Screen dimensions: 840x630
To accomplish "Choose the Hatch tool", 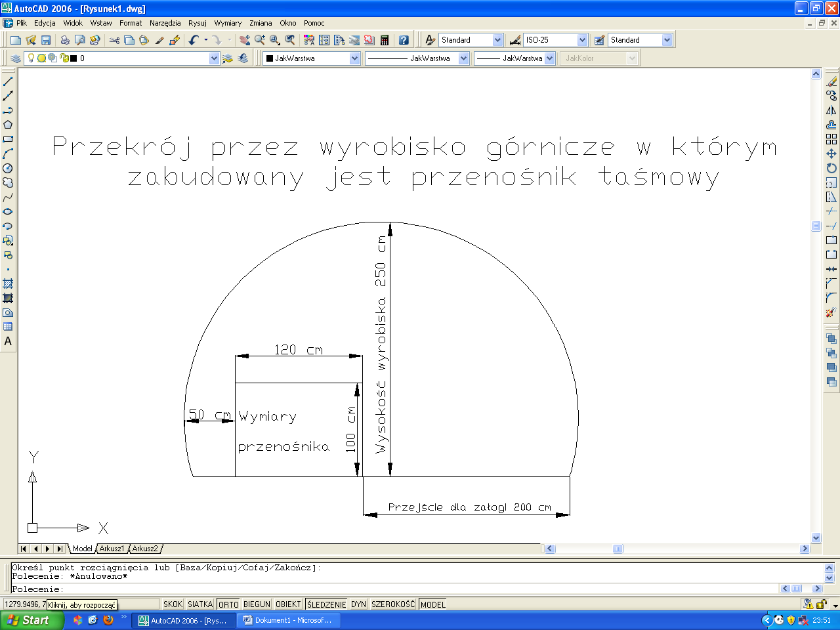I will click(x=8, y=283).
